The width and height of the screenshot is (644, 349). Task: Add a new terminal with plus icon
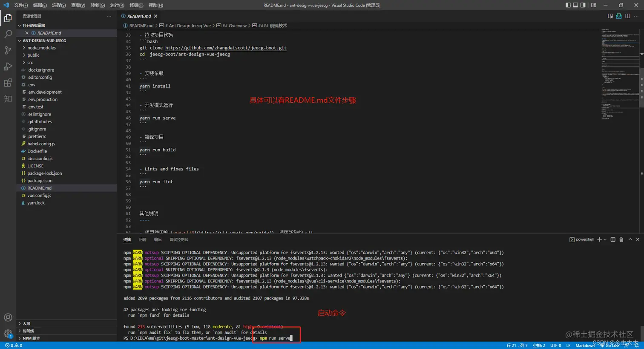tap(599, 239)
